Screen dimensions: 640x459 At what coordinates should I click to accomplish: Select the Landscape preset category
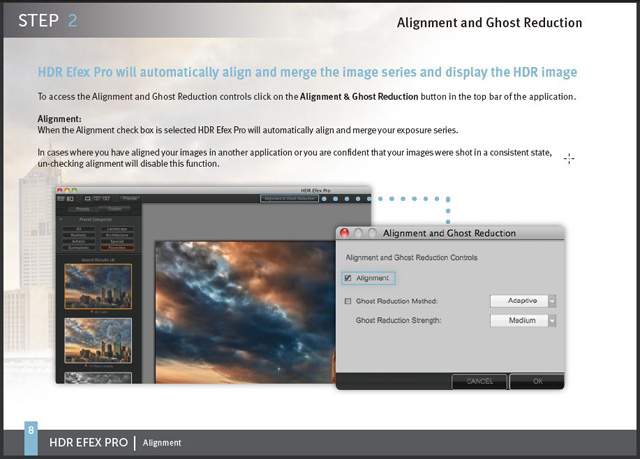(117, 229)
